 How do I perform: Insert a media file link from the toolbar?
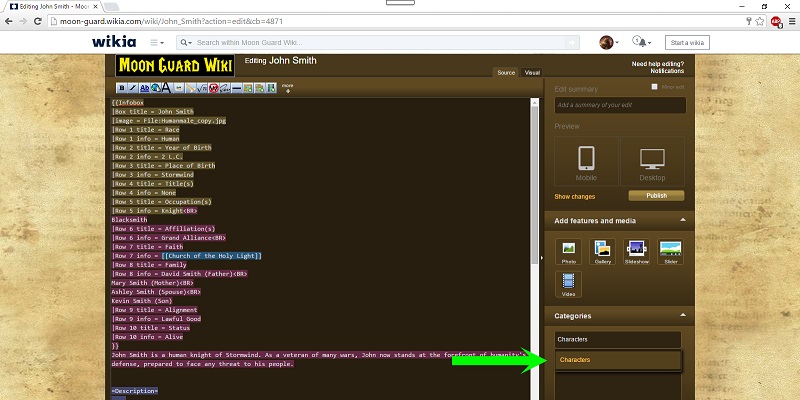(190, 88)
